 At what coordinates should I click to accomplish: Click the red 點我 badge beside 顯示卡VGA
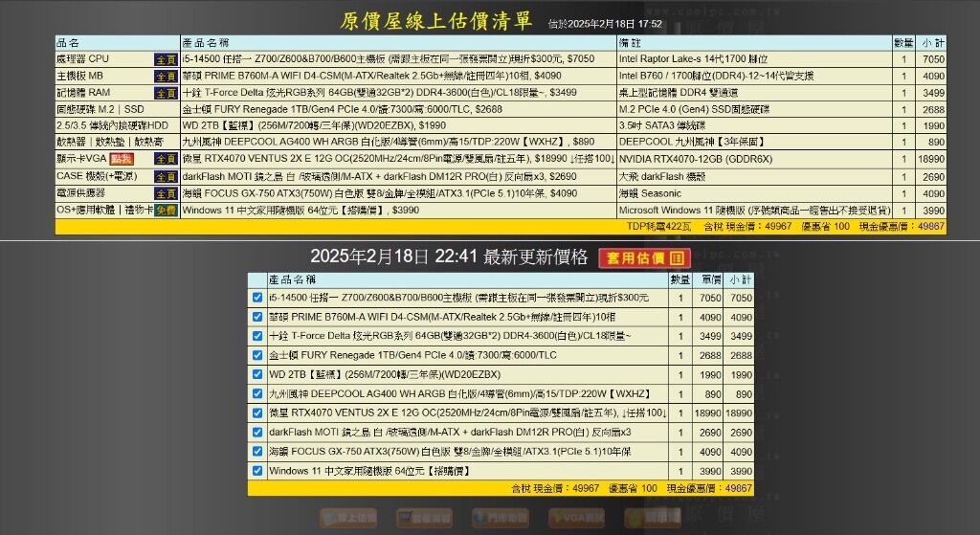pyautogui.click(x=122, y=159)
